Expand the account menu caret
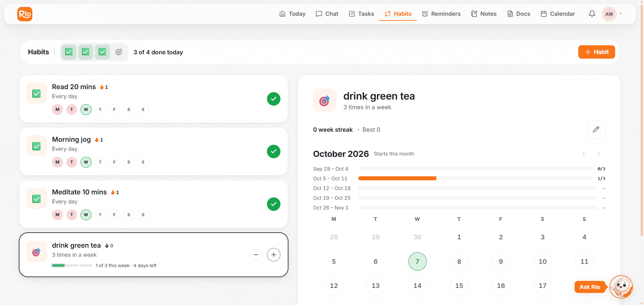This screenshot has width=644, height=305. (621, 14)
